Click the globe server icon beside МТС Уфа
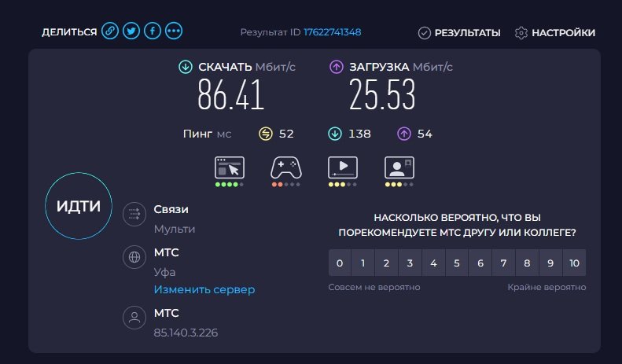Viewport: 622px width, 364px height. [134, 257]
